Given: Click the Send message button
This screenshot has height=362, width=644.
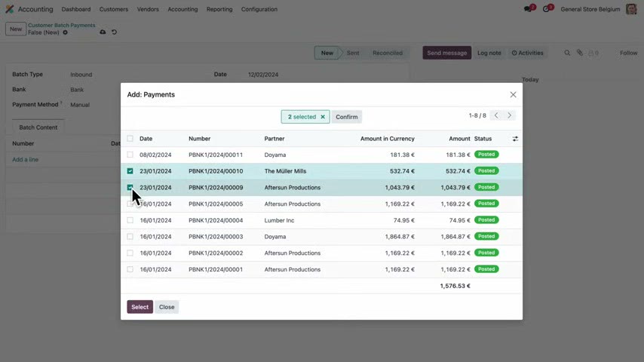Looking at the screenshot, I should pos(447,53).
